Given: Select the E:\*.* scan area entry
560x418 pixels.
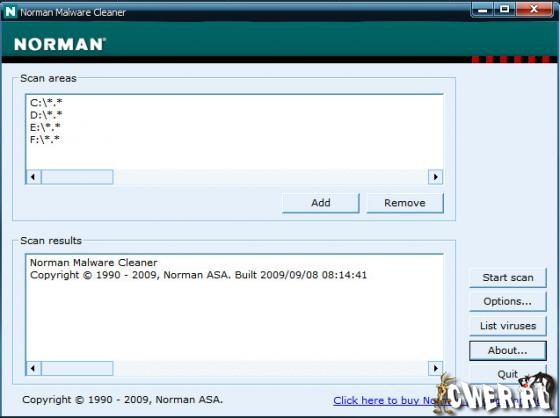Looking at the screenshot, I should click(45, 127).
